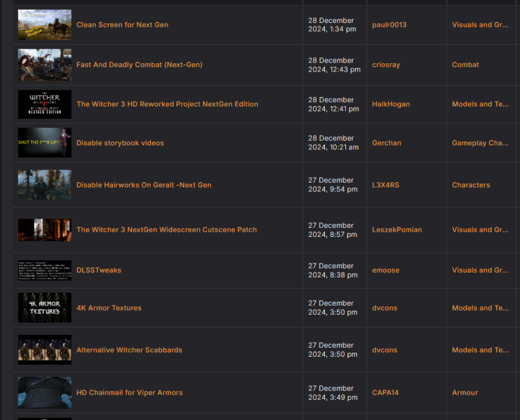This screenshot has width=520, height=420.
Task: Open the Alternative Witcher Scabbards mod
Action: (x=129, y=349)
